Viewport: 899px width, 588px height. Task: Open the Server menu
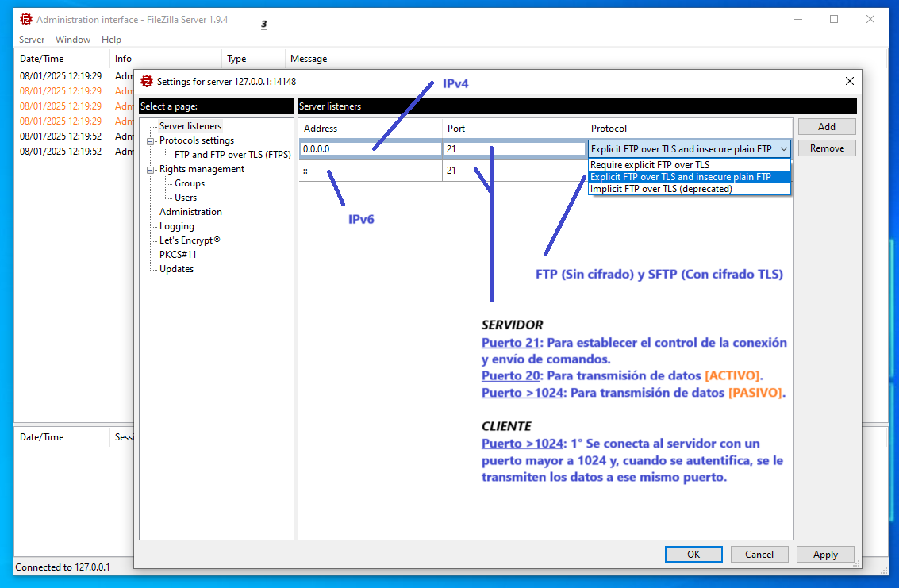click(x=32, y=40)
